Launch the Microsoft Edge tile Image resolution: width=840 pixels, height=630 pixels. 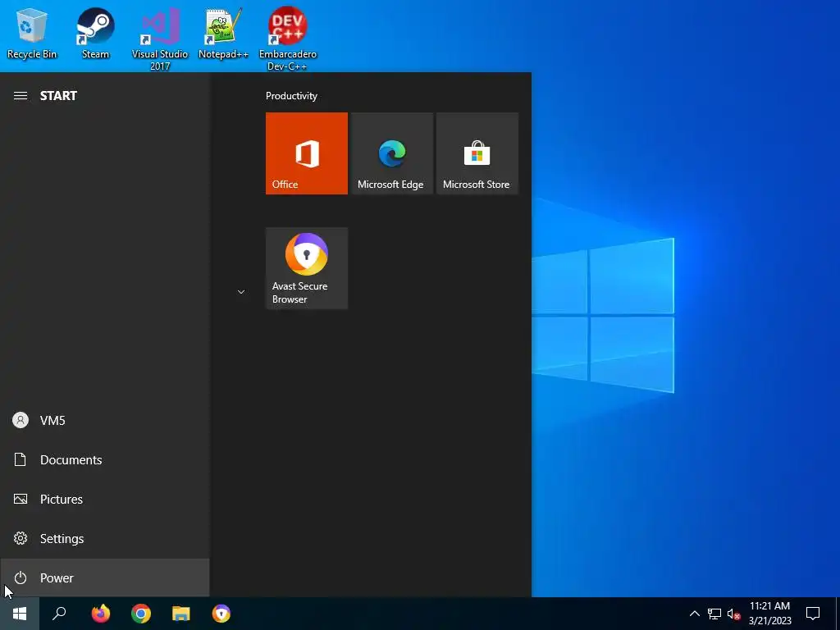click(391, 153)
